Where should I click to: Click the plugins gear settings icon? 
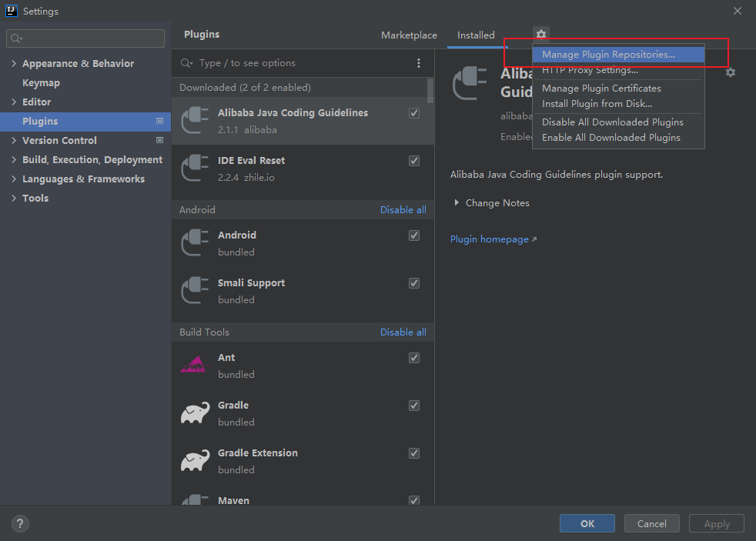click(541, 35)
